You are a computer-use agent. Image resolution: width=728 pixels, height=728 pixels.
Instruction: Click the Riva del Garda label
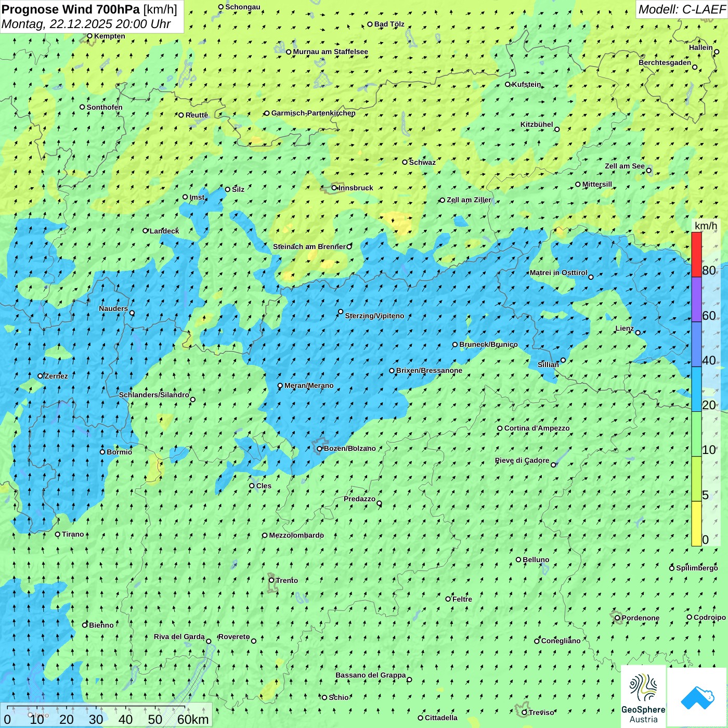click(x=179, y=636)
